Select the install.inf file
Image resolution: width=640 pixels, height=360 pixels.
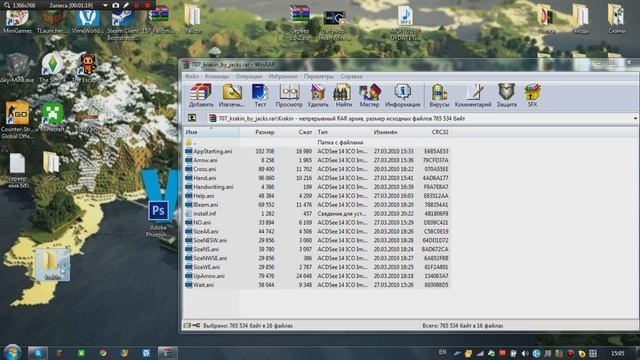[316, 213]
